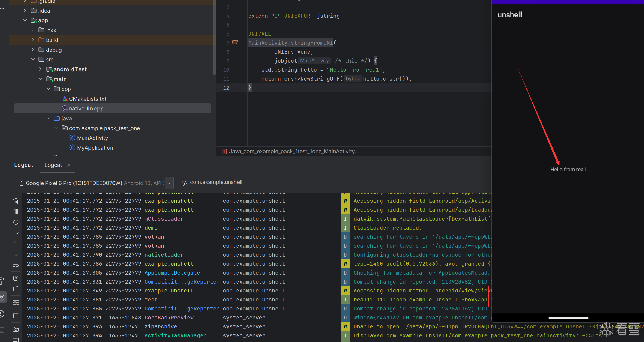The image size is (644, 342).
Task: Open MainActivity in project tree
Action: 92,138
